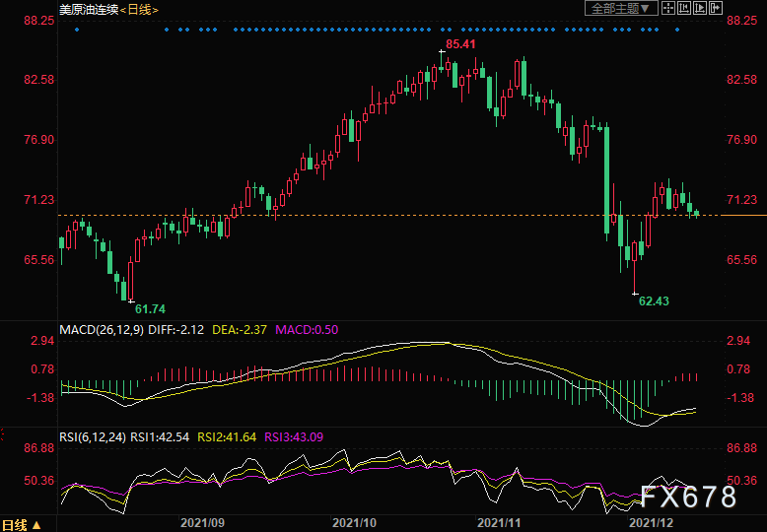This screenshot has height=532, width=767.
Task: Click the 61.74 low price marker
Action: point(150,309)
